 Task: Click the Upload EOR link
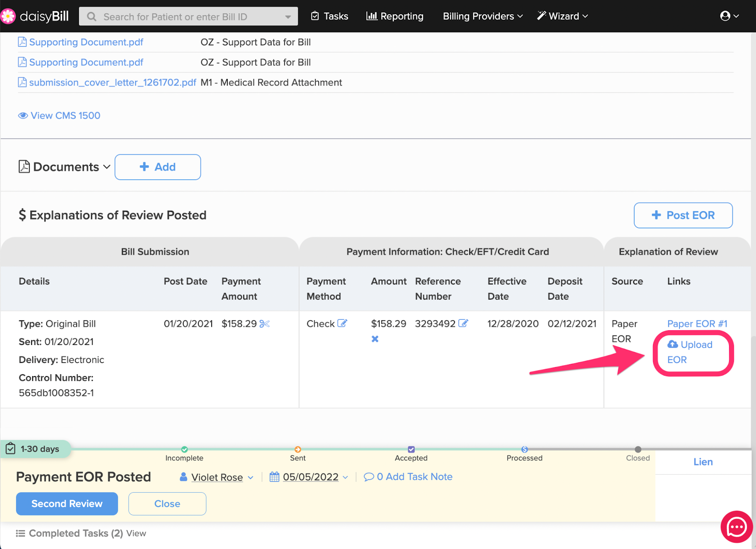click(x=690, y=352)
